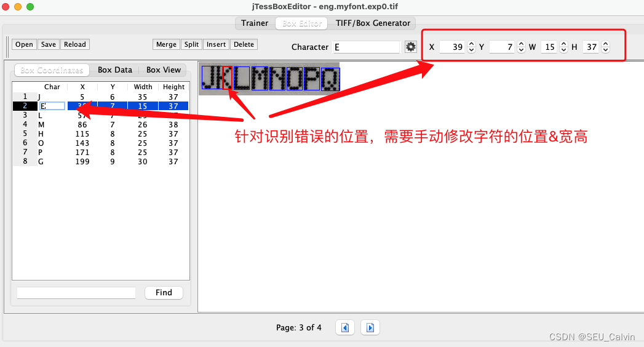Select the J character box in image

click(x=212, y=78)
